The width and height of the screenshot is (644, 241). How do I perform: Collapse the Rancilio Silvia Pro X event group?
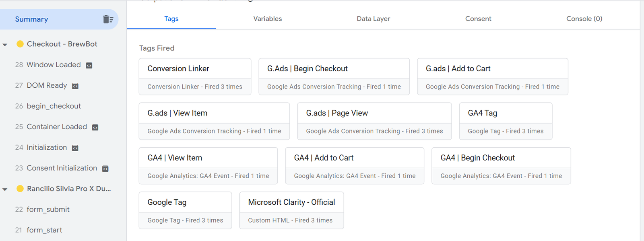(5, 189)
